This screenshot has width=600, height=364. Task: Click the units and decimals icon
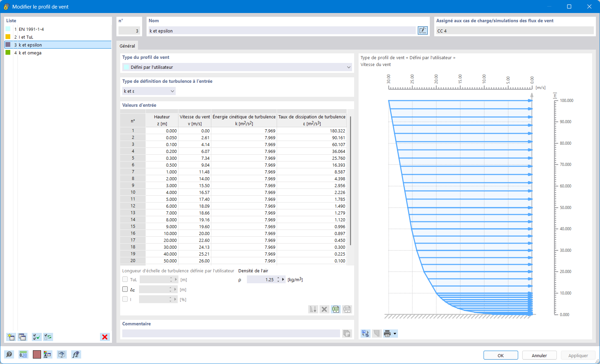click(23, 355)
